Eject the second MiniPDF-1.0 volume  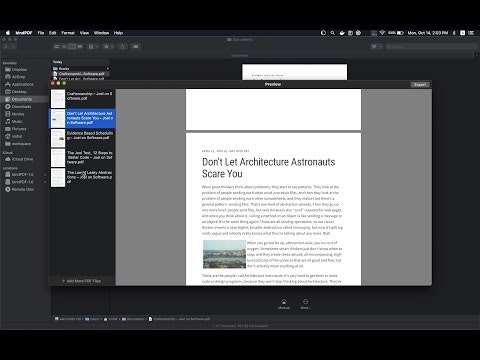pyautogui.click(x=45, y=182)
